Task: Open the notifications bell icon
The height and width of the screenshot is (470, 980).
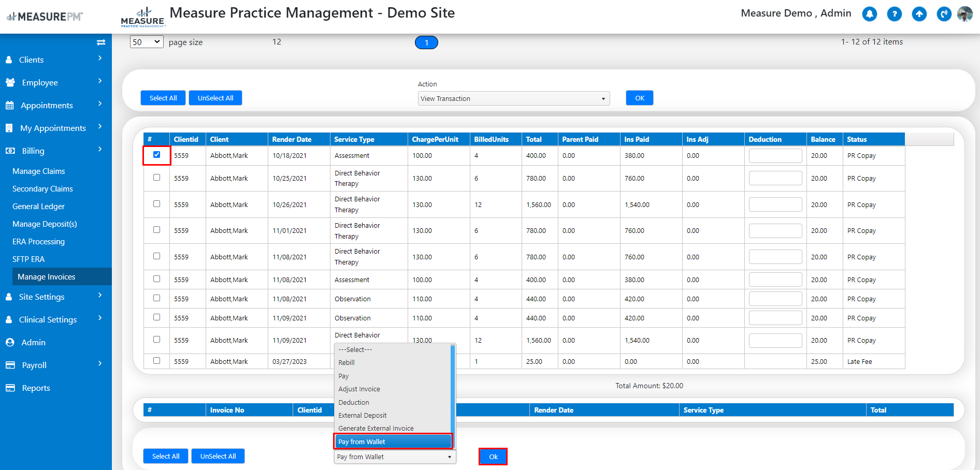Action: pos(870,14)
